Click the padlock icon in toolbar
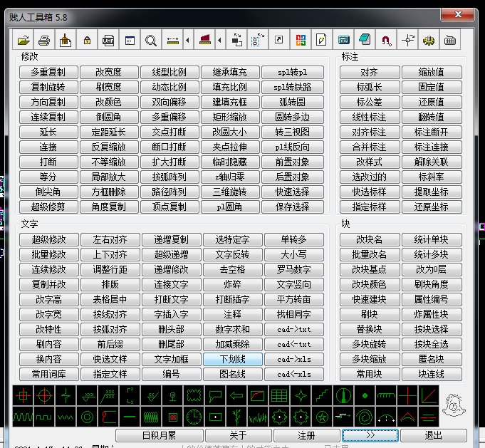485x448 pixels. (87, 40)
